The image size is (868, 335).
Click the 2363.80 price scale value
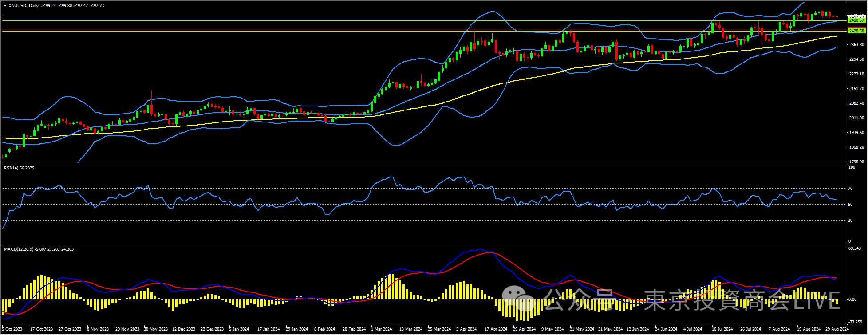(856, 45)
